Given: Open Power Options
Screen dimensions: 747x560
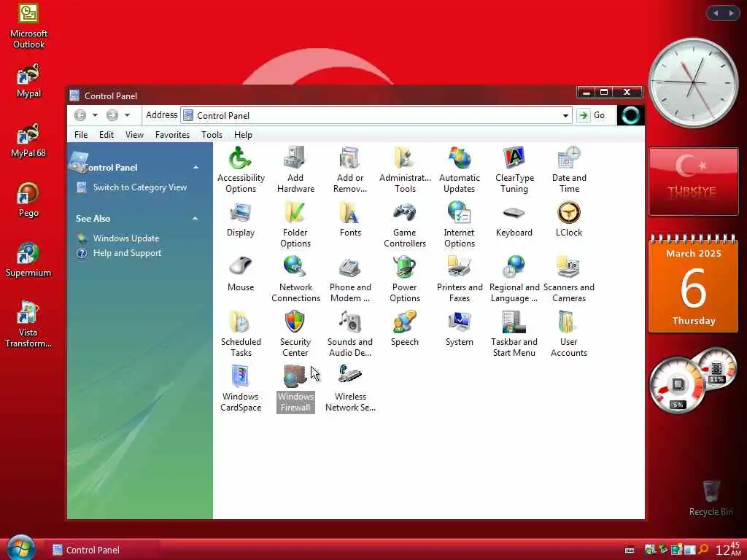Looking at the screenshot, I should pyautogui.click(x=405, y=279).
